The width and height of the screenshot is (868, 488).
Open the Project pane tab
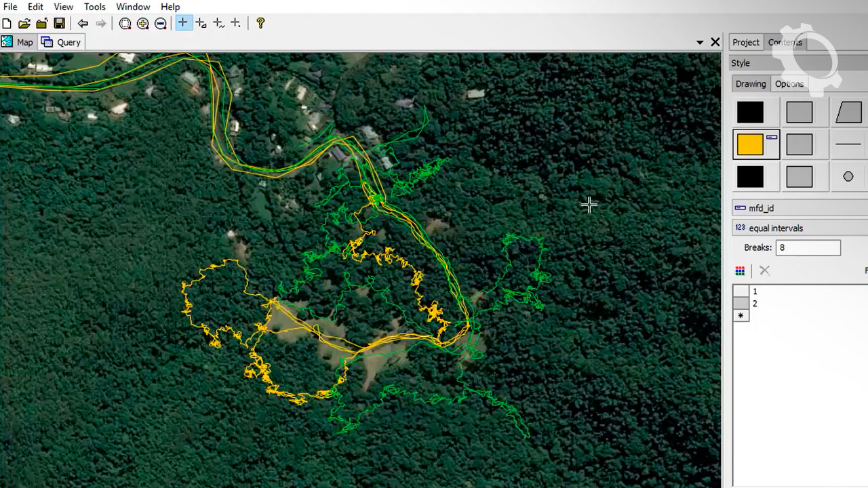pyautogui.click(x=745, y=42)
